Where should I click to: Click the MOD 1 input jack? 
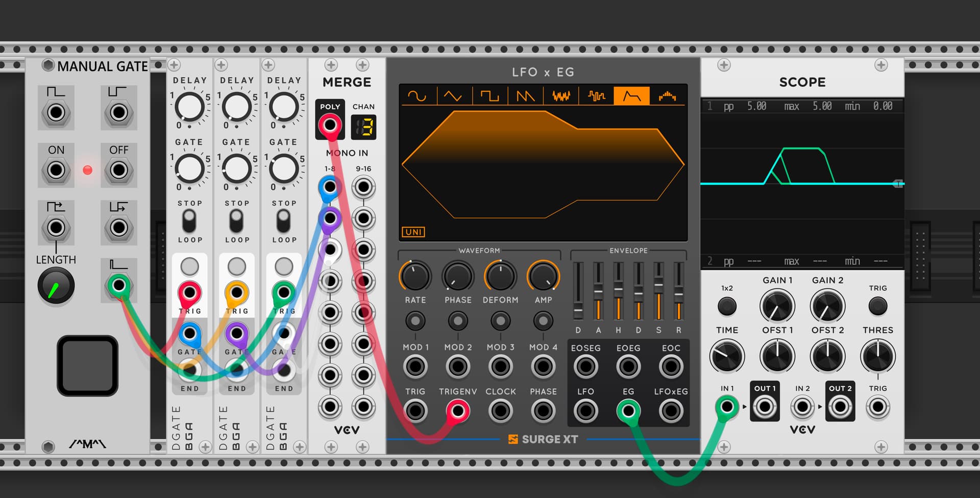point(415,366)
